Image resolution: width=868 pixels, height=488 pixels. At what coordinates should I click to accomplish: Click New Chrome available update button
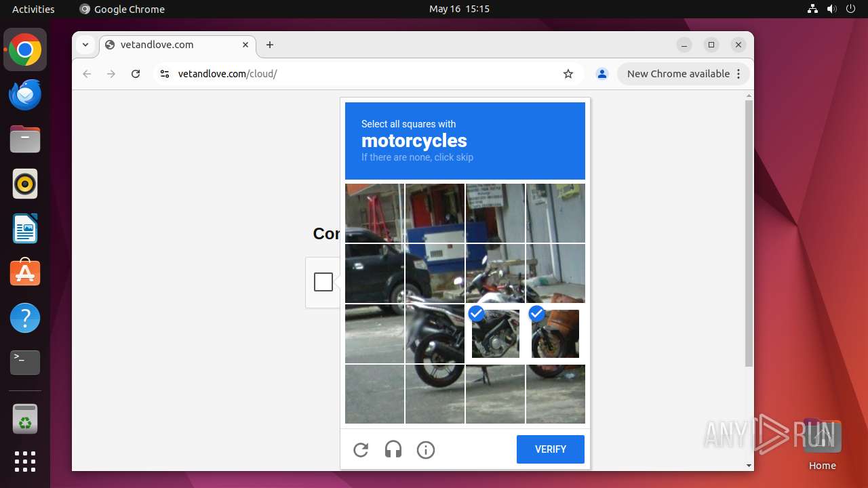(x=678, y=74)
